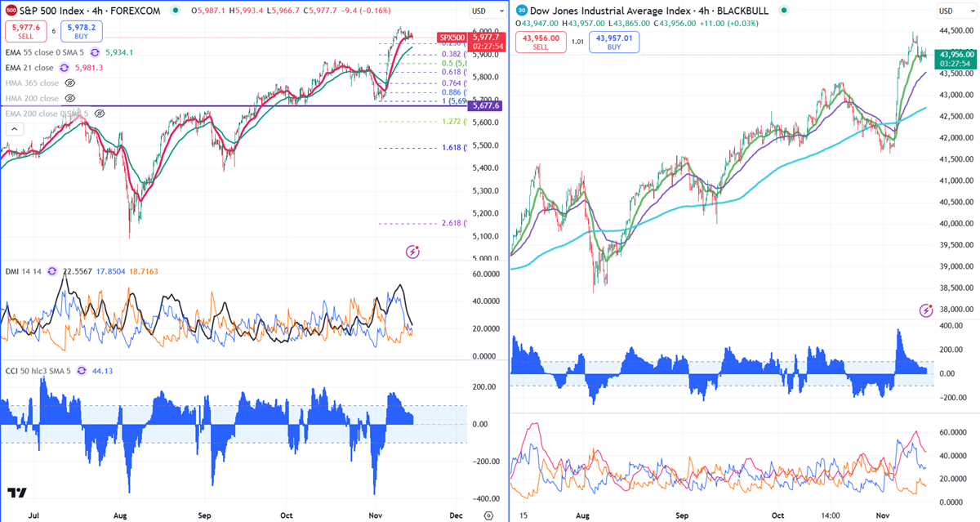Select the EMA 21 close legend

click(x=29, y=68)
